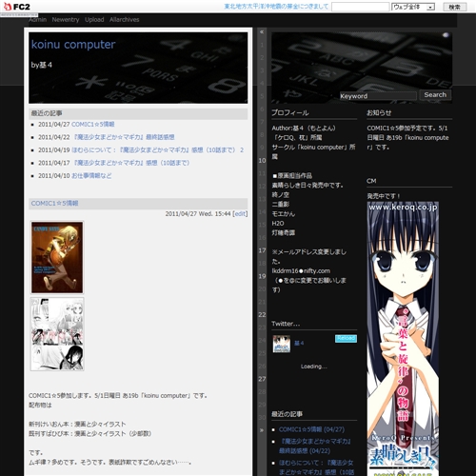This screenshot has height=476, width=476.
Task: Click the edit link of the post
Action: (240, 214)
